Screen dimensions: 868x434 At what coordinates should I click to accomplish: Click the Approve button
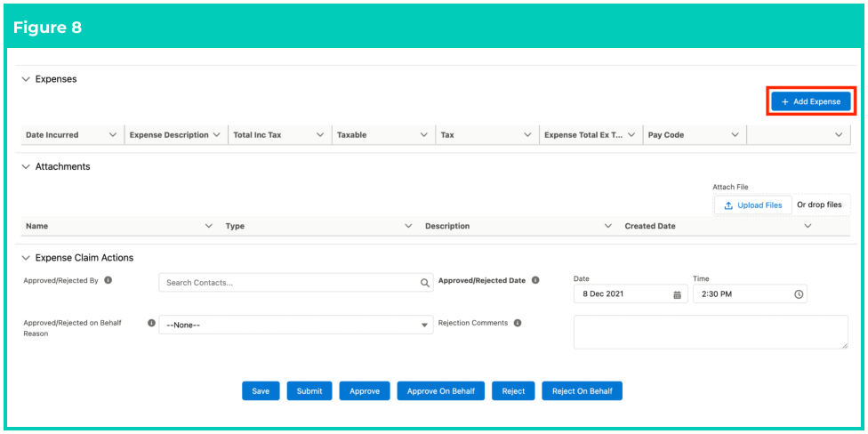pyautogui.click(x=365, y=390)
